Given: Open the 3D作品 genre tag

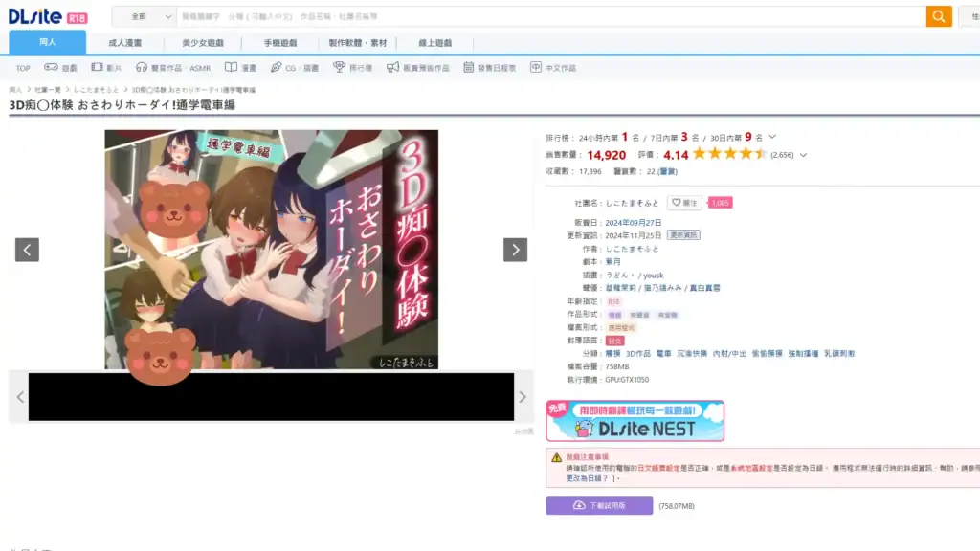Looking at the screenshot, I should pyautogui.click(x=638, y=354).
